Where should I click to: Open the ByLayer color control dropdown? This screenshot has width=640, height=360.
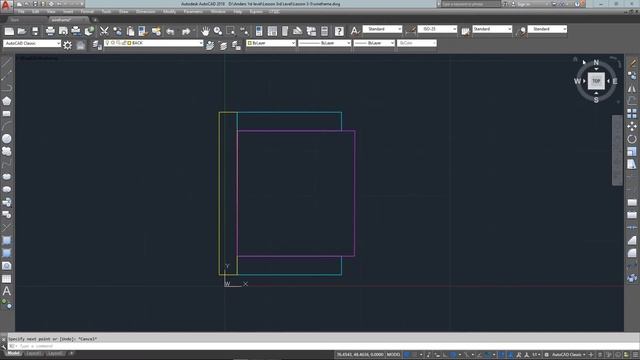pyautogui.click(x=271, y=43)
